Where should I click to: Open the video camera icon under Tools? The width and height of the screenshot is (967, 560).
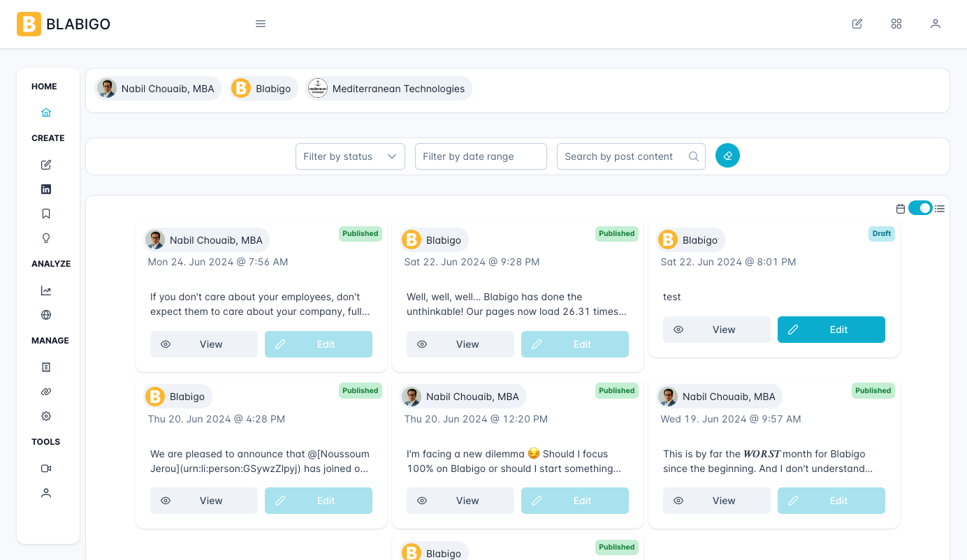[x=46, y=469]
